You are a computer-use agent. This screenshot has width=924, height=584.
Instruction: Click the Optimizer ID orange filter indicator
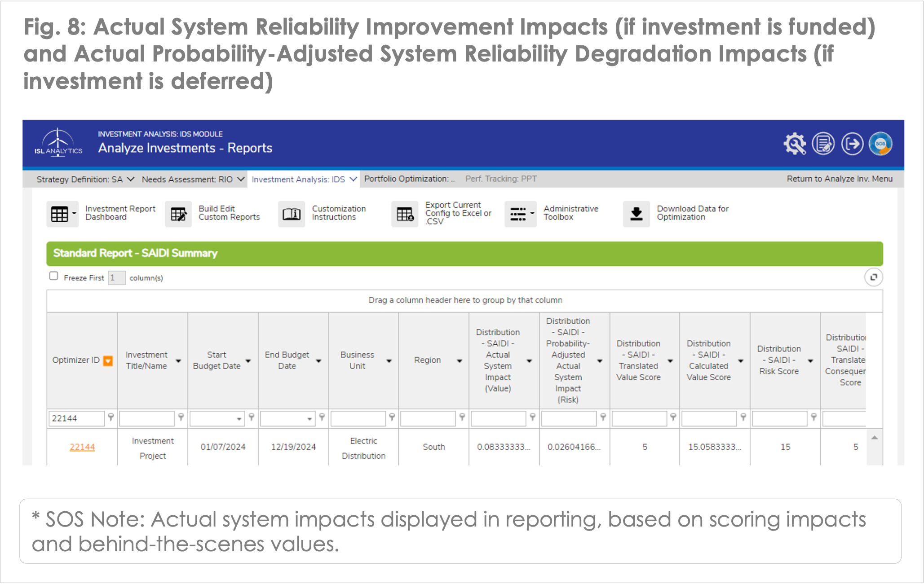[x=108, y=361]
